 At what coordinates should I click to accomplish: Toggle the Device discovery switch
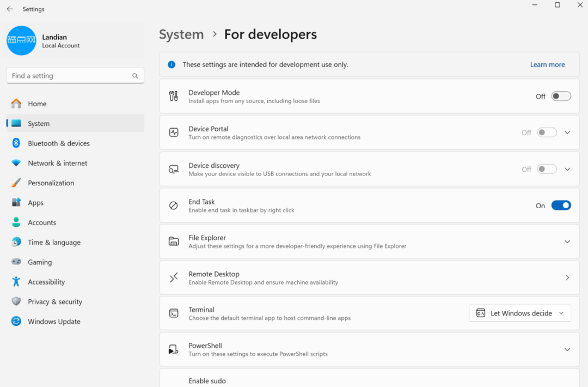click(547, 170)
